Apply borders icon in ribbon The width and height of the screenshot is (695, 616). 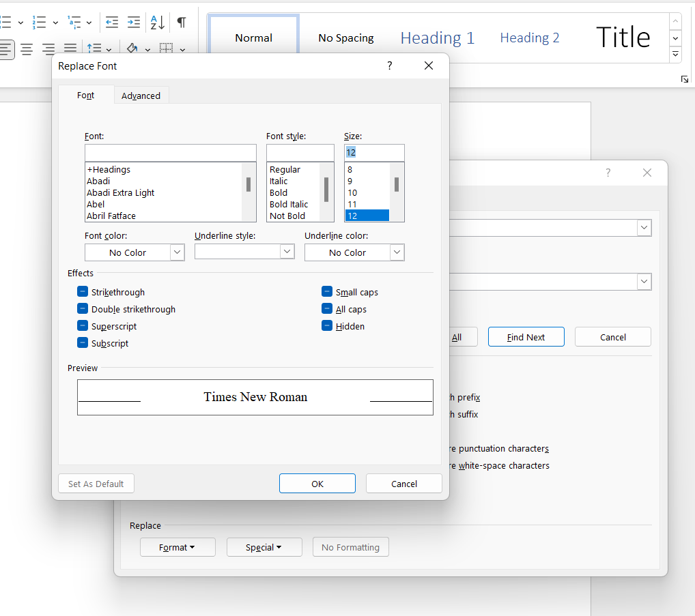pyautogui.click(x=166, y=48)
